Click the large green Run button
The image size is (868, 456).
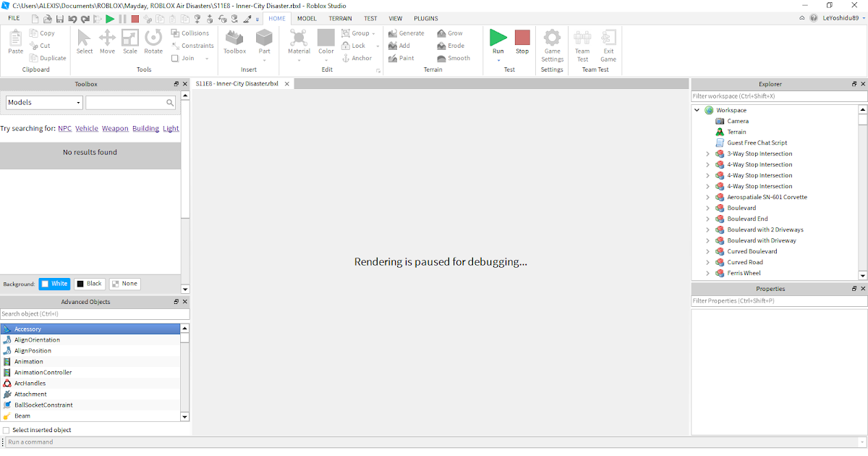498,38
